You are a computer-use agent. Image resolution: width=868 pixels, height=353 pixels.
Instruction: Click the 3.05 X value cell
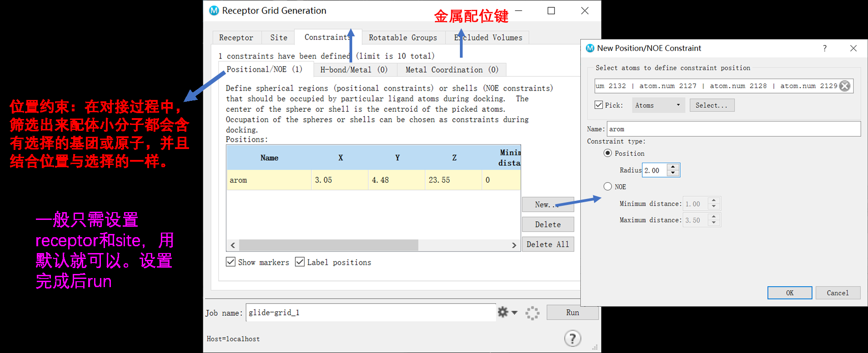click(340, 180)
